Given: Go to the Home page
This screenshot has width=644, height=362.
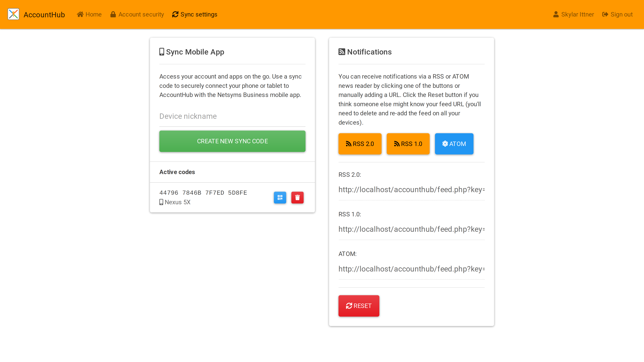Looking at the screenshot, I should pyautogui.click(x=89, y=14).
